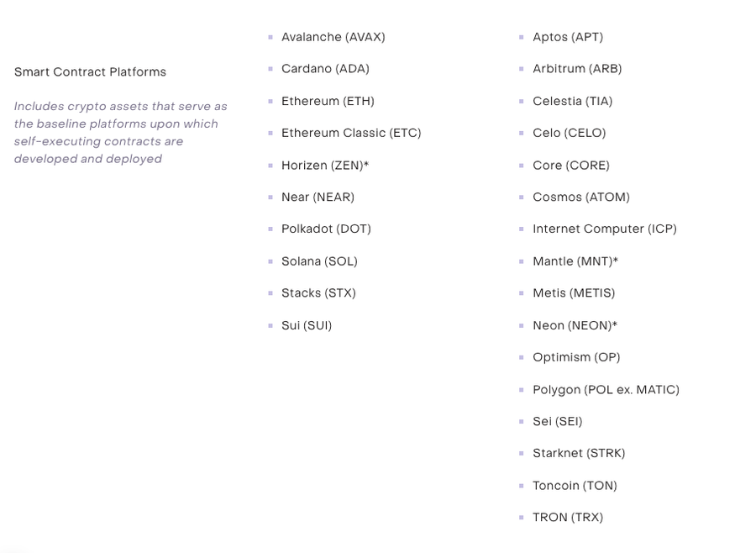Click Polygon (POL ex. MATIC) entry
This screenshot has height=553, width=756.
[x=606, y=390]
